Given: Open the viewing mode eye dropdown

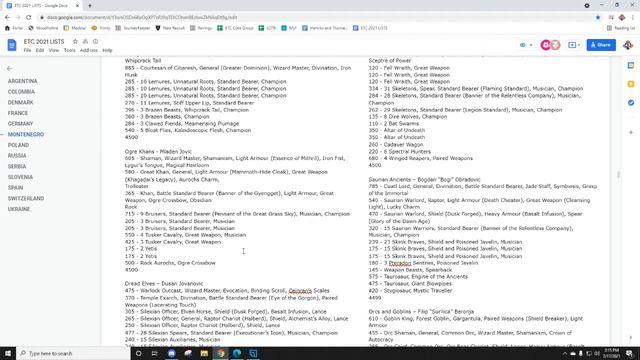Looking at the screenshot, I should 526,45.
